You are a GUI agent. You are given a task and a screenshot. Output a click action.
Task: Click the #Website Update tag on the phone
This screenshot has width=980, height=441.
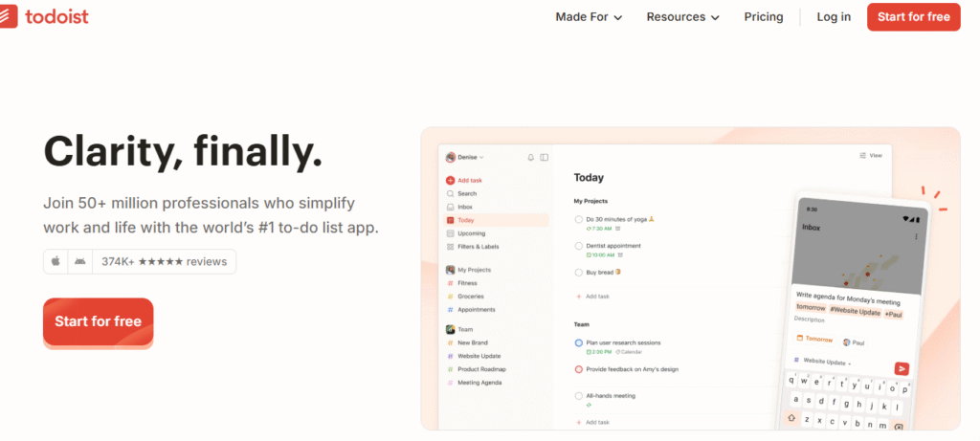855,311
